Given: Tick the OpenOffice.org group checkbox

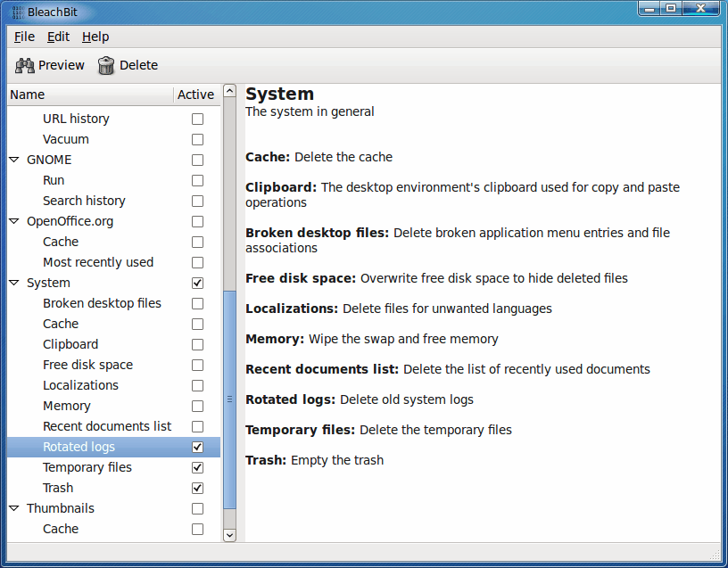Looking at the screenshot, I should pyautogui.click(x=197, y=221).
